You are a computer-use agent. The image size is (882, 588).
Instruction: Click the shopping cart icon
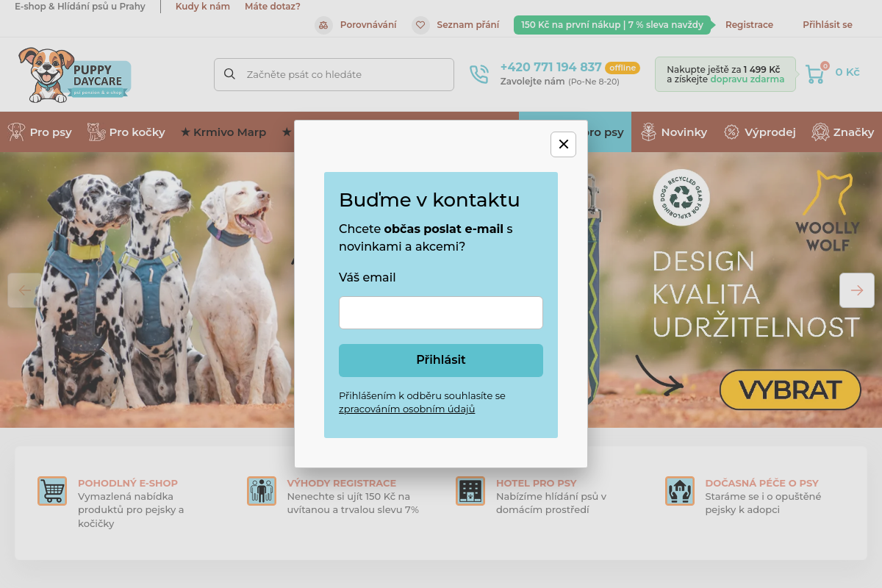click(x=814, y=73)
